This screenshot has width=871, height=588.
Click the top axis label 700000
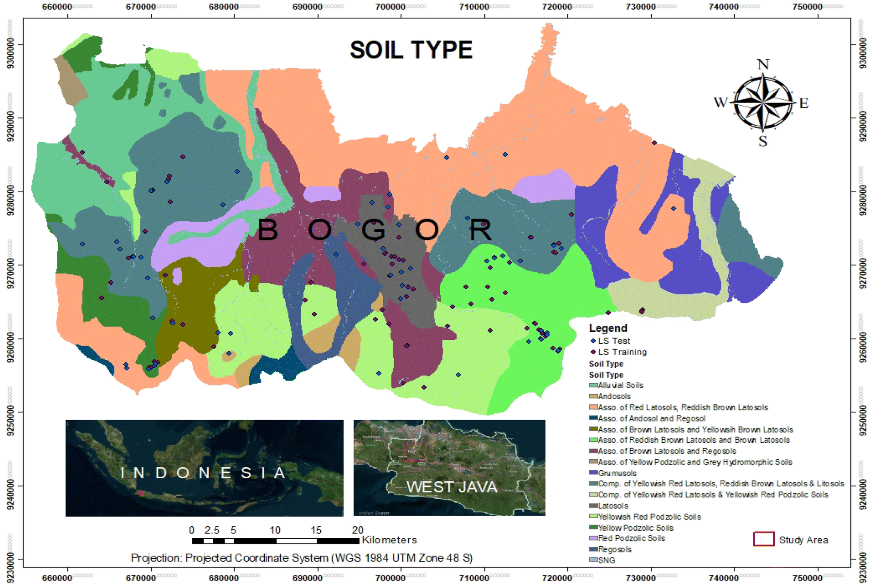coord(390,7)
